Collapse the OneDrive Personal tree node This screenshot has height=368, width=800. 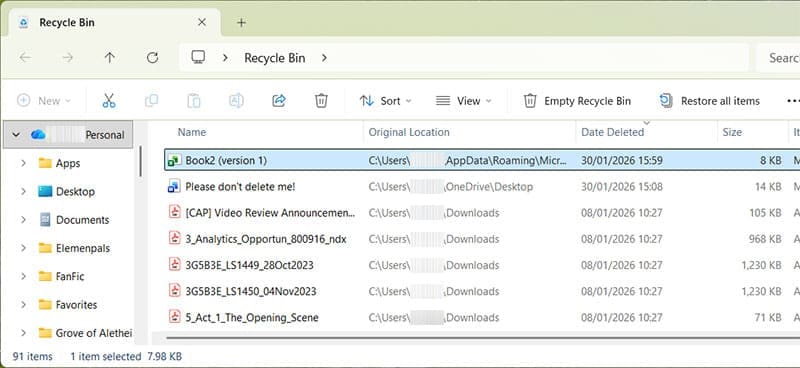click(x=16, y=135)
